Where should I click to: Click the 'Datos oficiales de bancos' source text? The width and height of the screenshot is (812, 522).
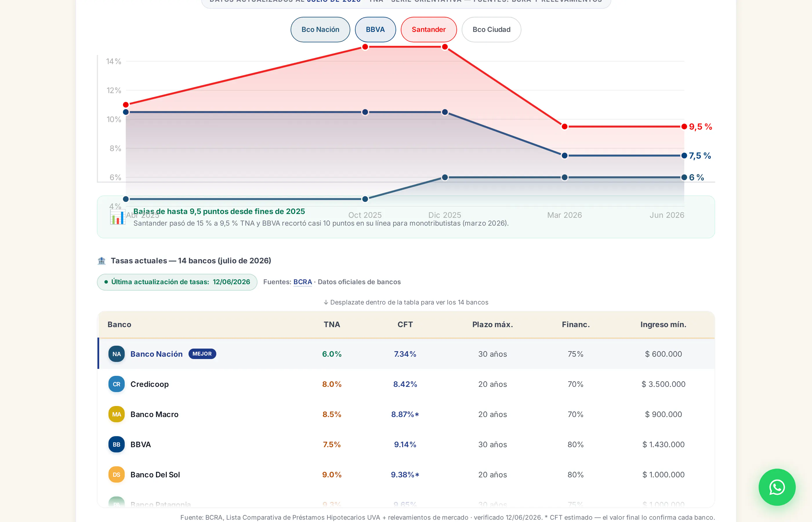point(359,282)
